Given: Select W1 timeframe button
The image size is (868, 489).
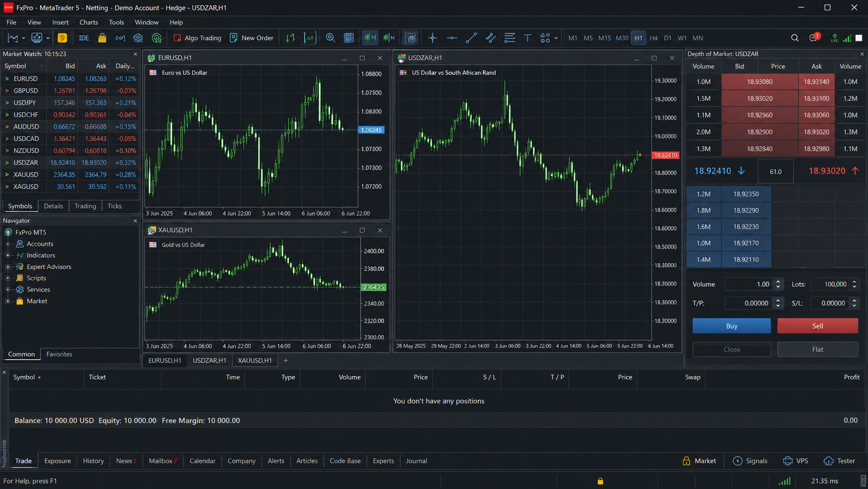Looking at the screenshot, I should point(682,38).
